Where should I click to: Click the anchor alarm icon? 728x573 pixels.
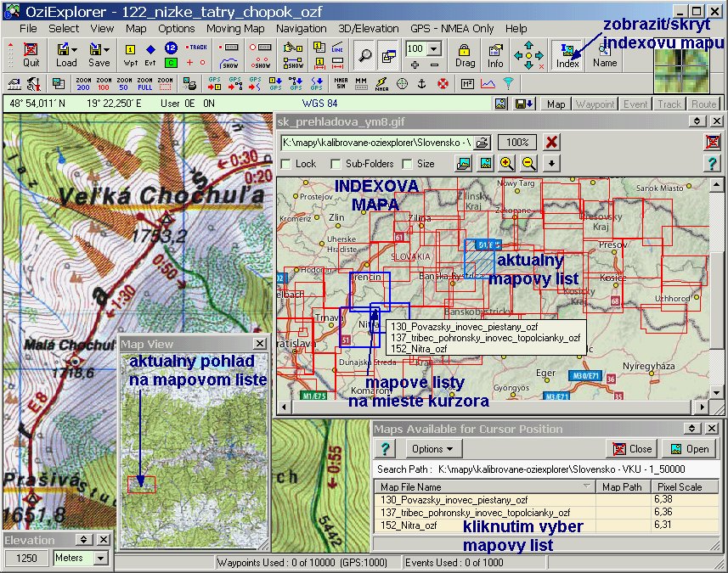[x=422, y=83]
